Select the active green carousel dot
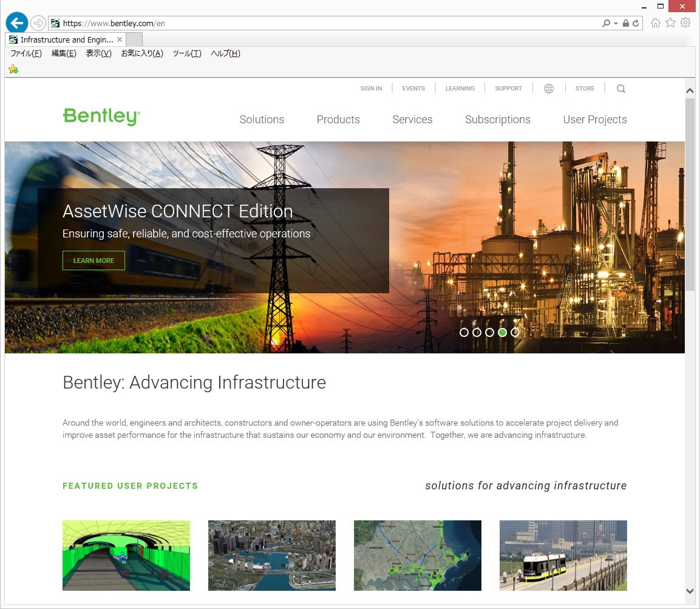 (502, 332)
